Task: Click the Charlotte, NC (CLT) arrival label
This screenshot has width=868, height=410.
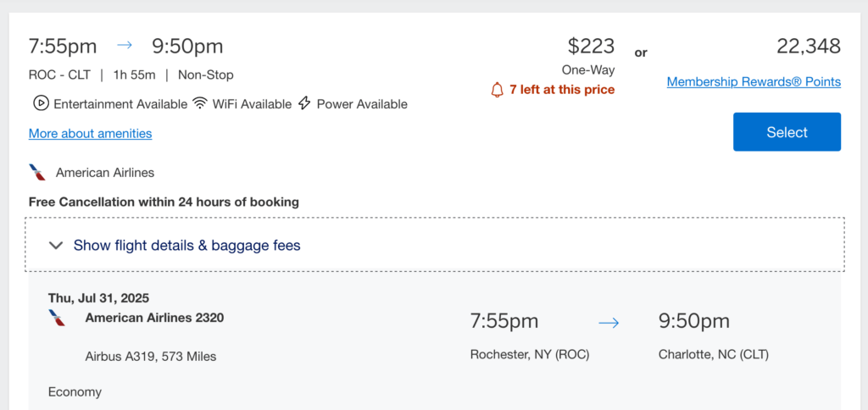Action: click(713, 354)
